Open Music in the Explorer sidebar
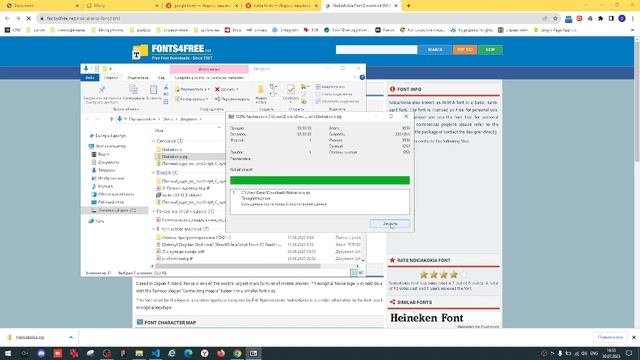Image resolution: width=640 pixels, height=360 pixels. (102, 186)
